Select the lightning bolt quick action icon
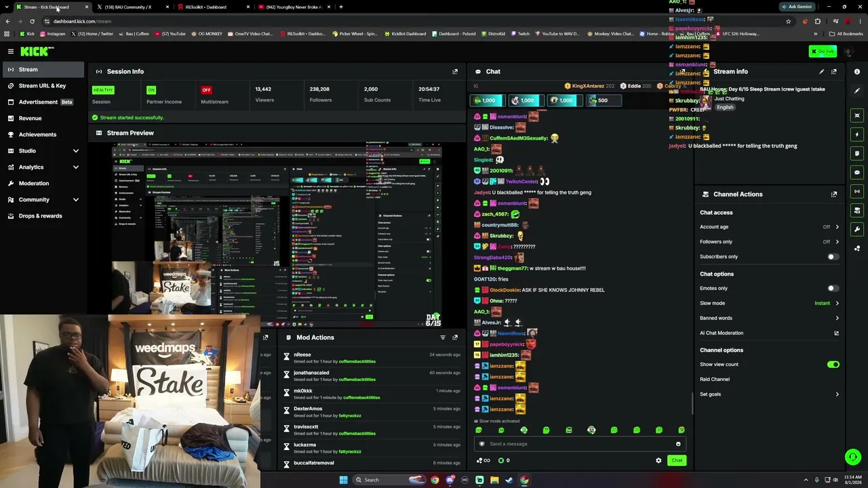The height and width of the screenshot is (488, 868). 857,134
